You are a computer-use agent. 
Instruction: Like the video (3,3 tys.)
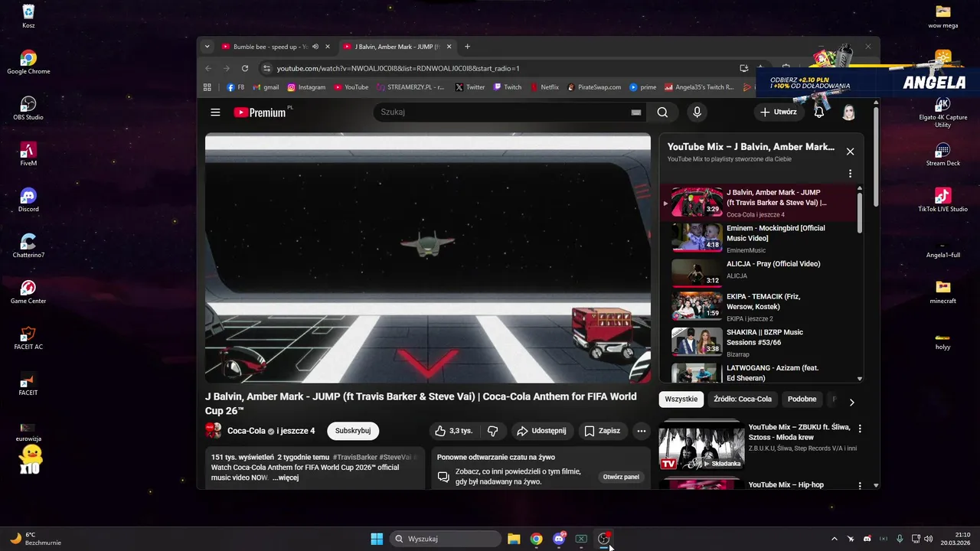tap(453, 431)
